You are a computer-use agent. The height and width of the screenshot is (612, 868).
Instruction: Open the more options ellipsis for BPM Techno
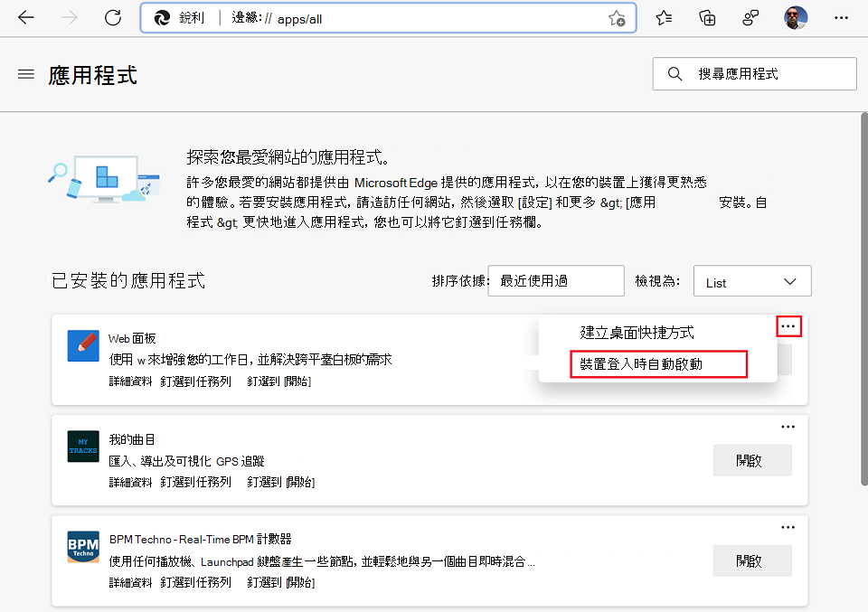tap(788, 527)
